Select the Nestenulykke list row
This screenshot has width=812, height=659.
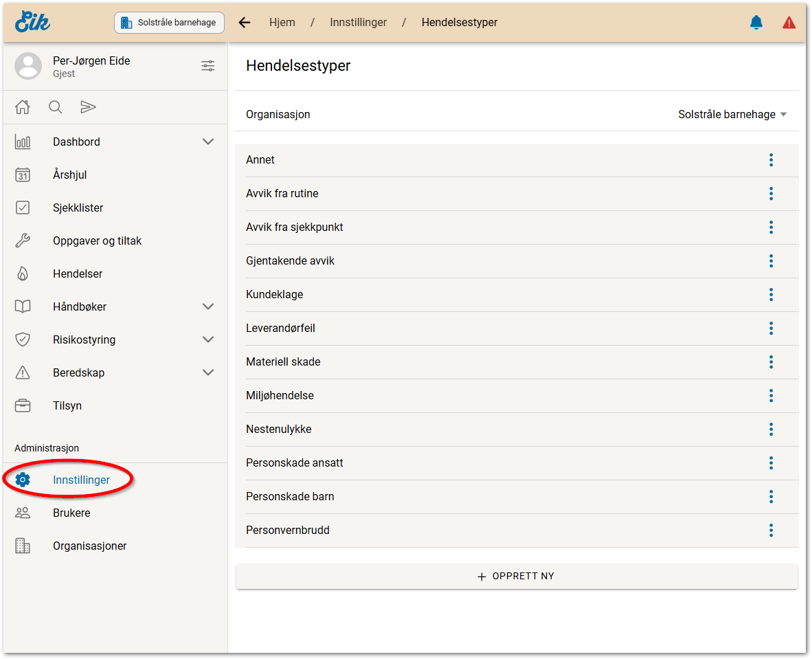click(x=279, y=429)
